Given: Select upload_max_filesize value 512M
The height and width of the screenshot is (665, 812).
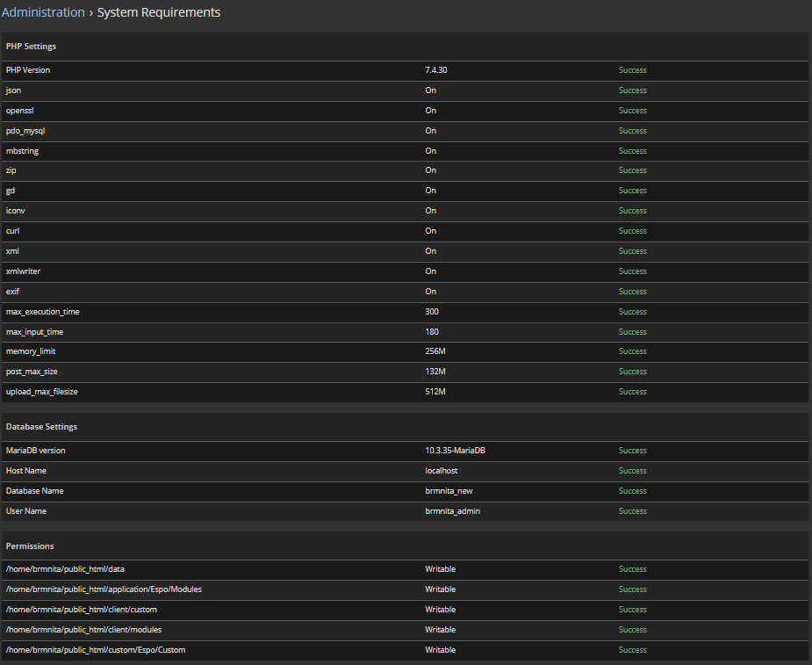Looking at the screenshot, I should (x=435, y=392).
